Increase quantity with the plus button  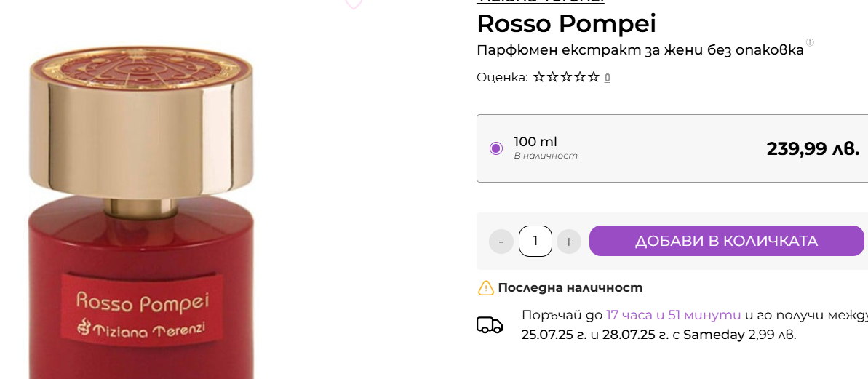[x=569, y=242]
